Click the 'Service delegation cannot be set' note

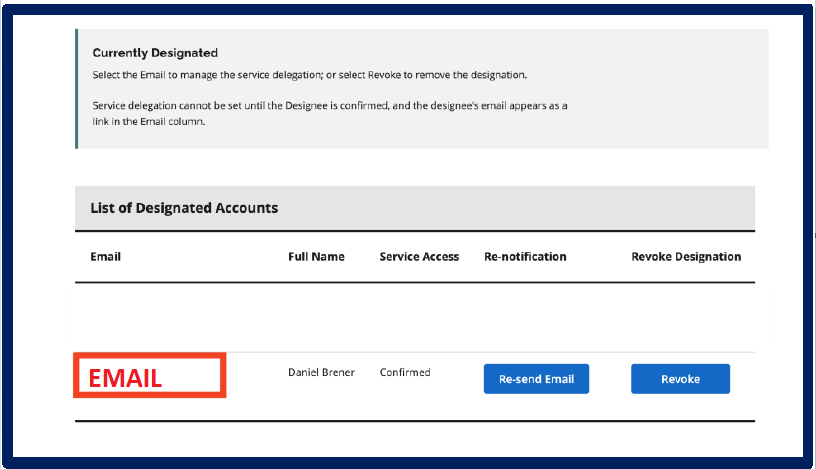[x=330, y=105]
